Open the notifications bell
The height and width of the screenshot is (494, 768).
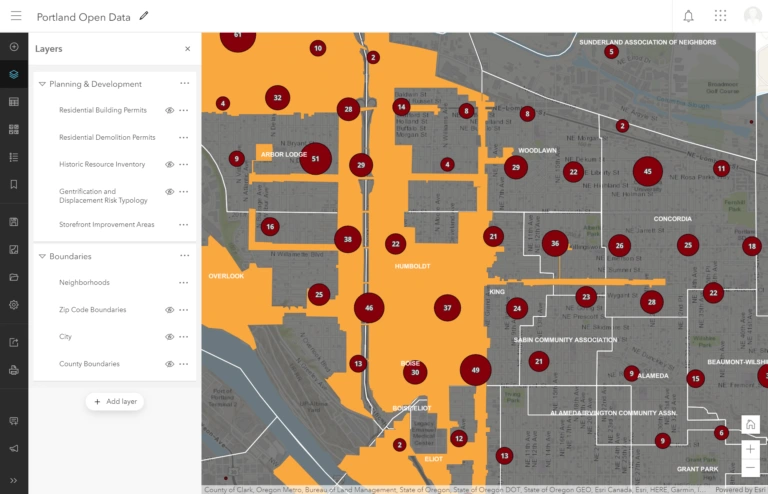pyautogui.click(x=688, y=16)
